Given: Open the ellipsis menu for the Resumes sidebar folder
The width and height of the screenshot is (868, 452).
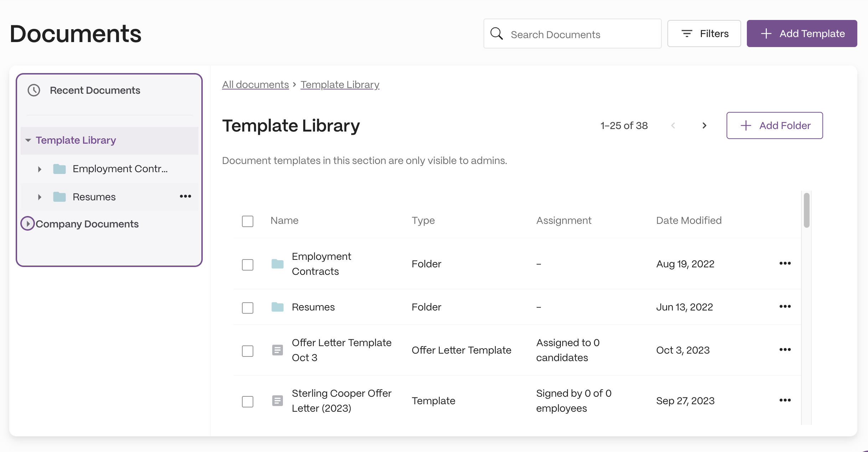Looking at the screenshot, I should pyautogui.click(x=185, y=196).
